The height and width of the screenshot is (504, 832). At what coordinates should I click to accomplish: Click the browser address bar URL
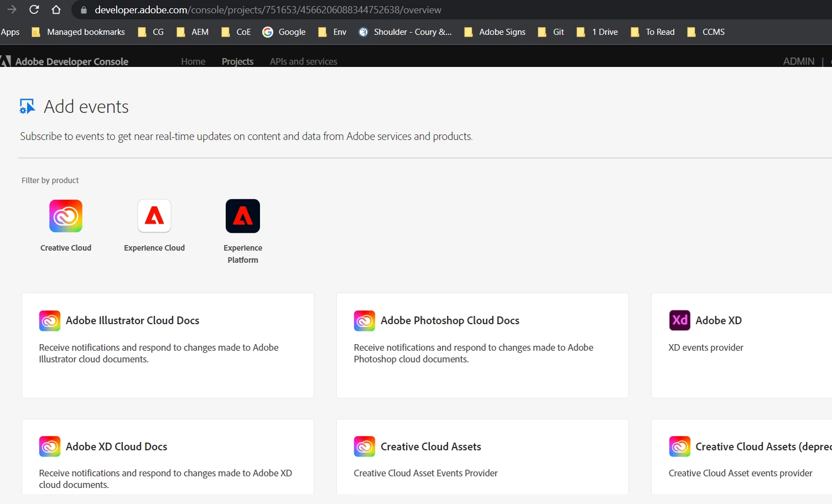pos(268,10)
